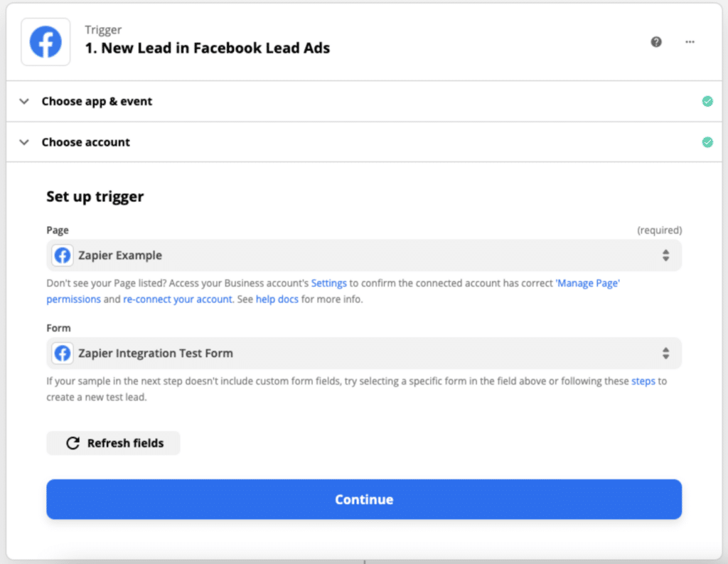Follow the Settings link
The image size is (728, 564).
[x=328, y=283]
